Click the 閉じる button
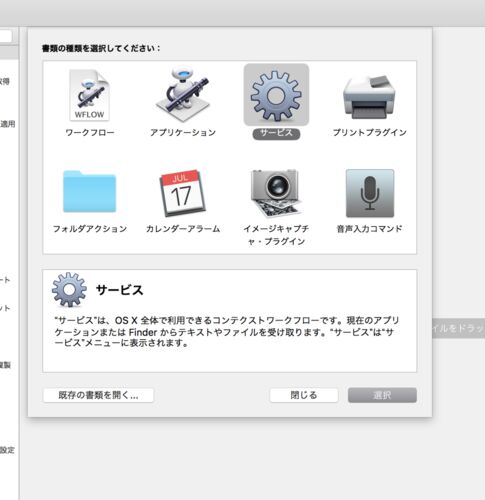485x500 pixels. point(304,395)
